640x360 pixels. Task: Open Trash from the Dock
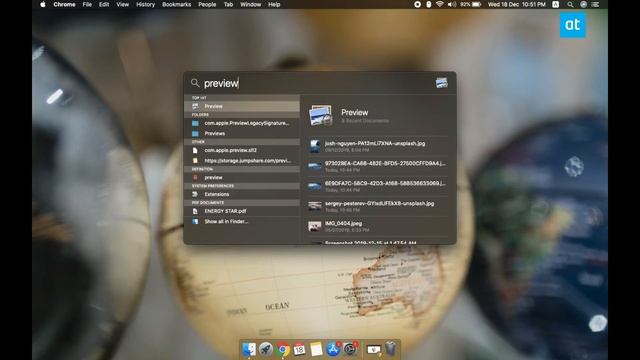(x=391, y=349)
